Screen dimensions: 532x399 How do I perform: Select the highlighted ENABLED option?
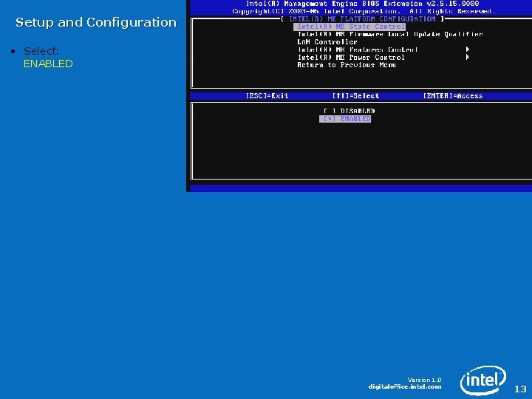pyautogui.click(x=345, y=119)
